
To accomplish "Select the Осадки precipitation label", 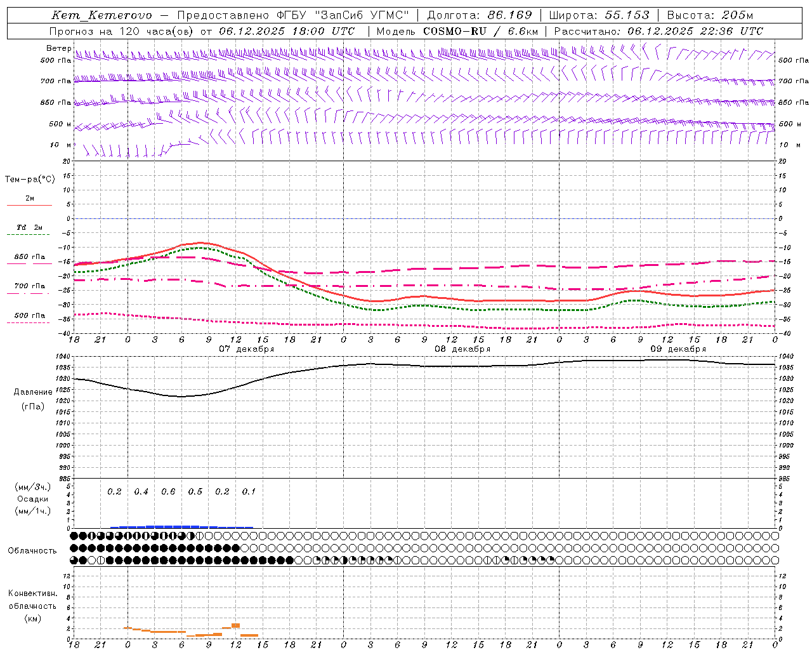I will tap(32, 499).
